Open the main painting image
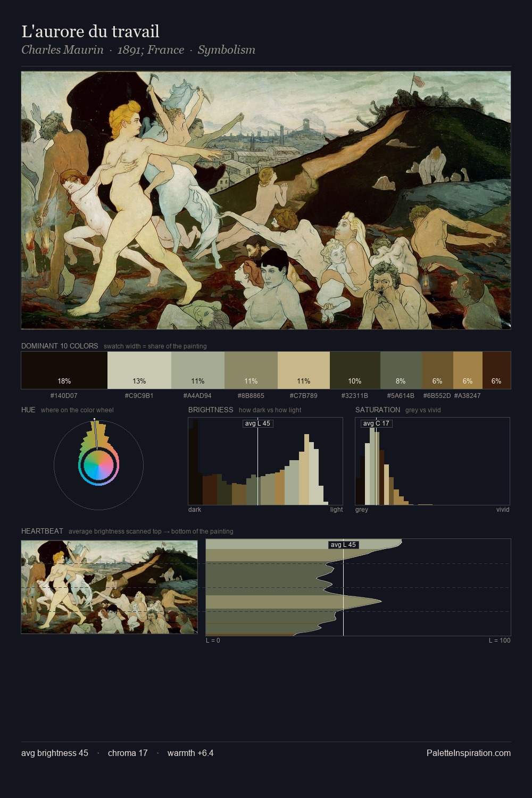532x798 pixels. click(266, 201)
